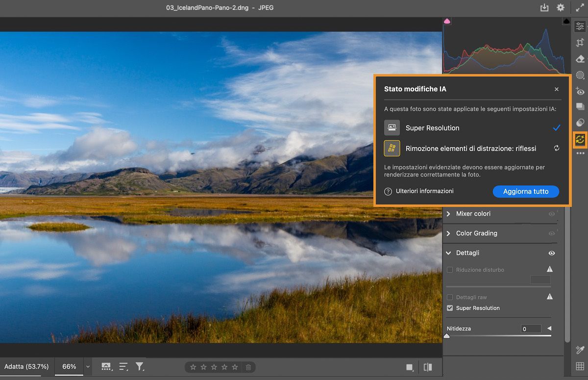Screen dimensions: 588x380
Task: Enable the Dettagli raw checkbox
Action: click(x=450, y=297)
